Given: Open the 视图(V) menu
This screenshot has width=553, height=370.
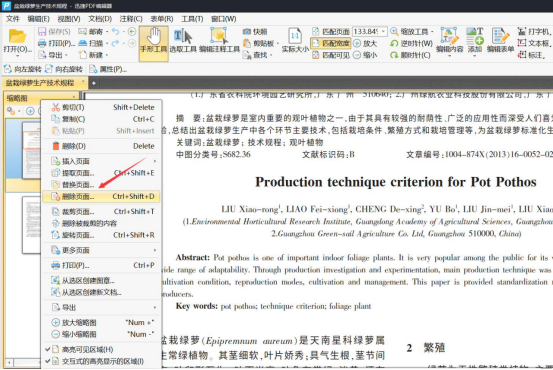Looking at the screenshot, I should point(69,19).
